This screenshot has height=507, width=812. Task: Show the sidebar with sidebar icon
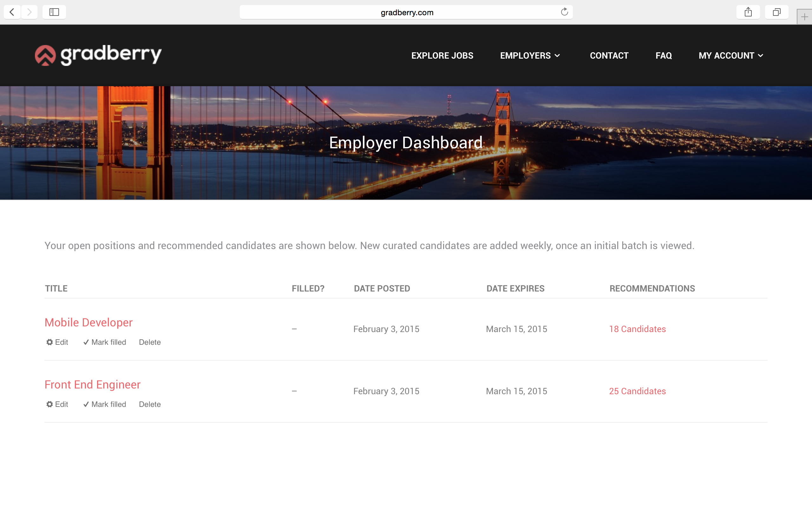54,12
